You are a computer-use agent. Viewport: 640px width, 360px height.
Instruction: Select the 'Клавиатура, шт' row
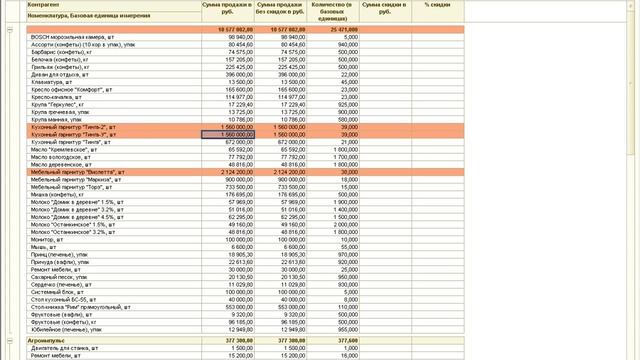pos(245,82)
